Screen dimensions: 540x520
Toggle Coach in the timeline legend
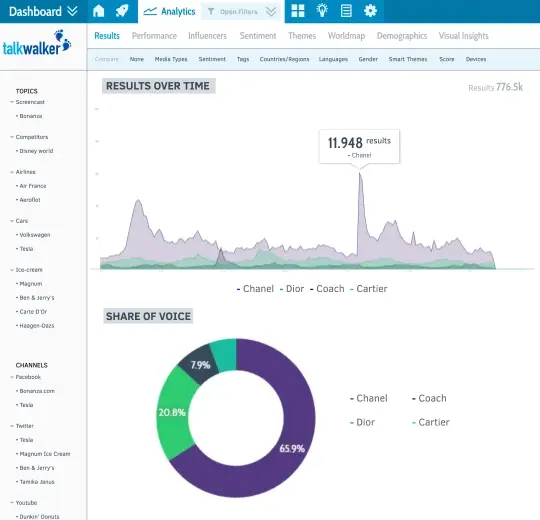pos(327,289)
